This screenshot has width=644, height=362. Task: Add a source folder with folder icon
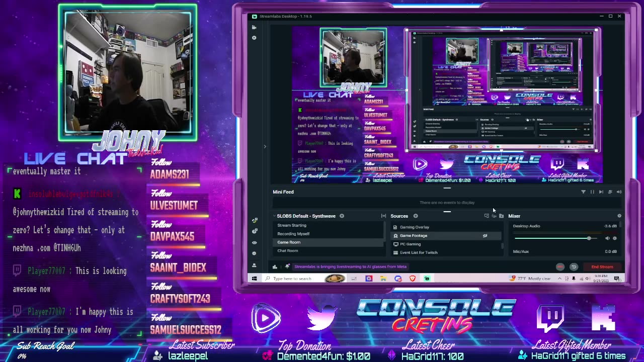(501, 216)
